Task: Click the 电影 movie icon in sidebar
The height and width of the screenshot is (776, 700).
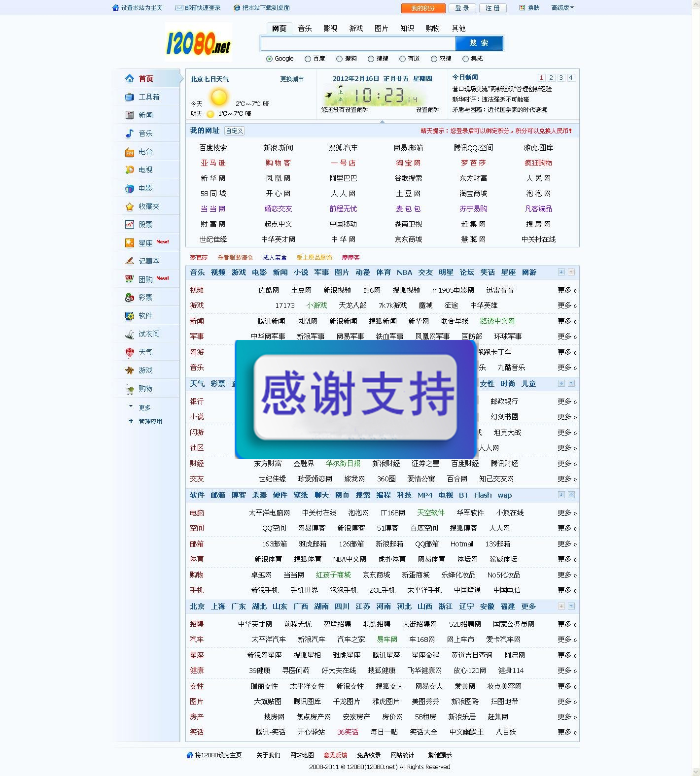Action: (130, 188)
